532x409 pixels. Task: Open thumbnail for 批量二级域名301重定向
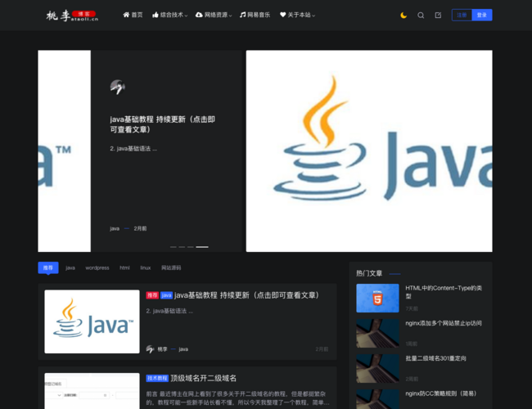coord(377,369)
